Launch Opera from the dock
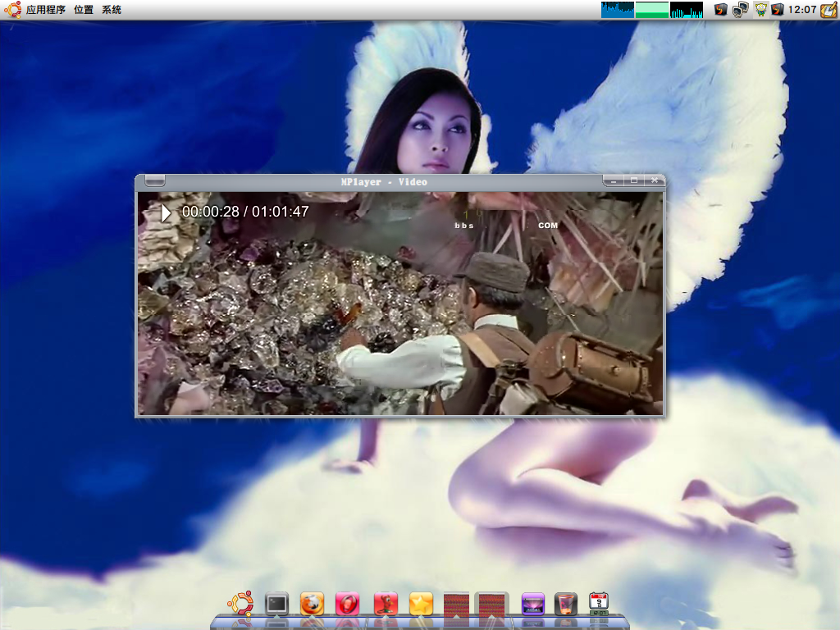840x630 pixels. point(348,605)
